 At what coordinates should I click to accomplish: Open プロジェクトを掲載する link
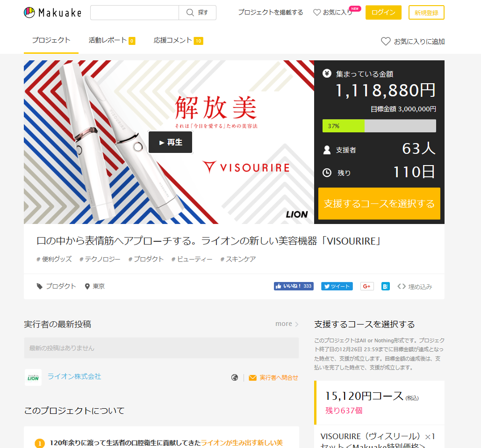tap(271, 12)
